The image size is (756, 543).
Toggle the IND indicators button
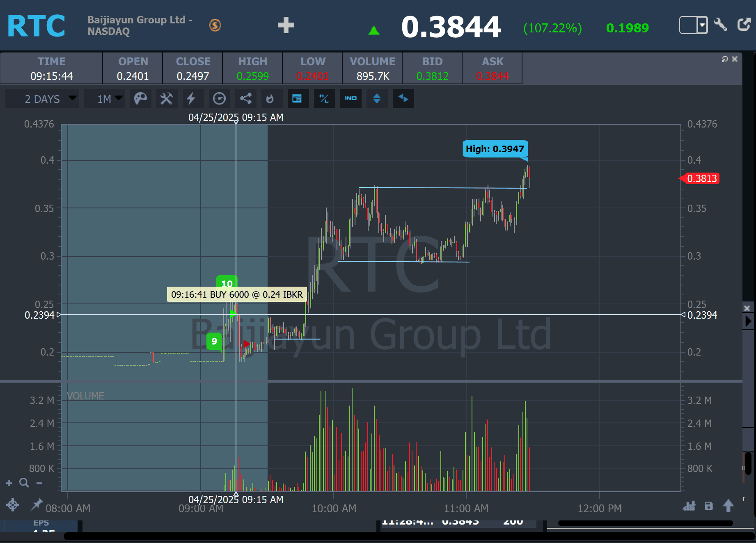point(351,98)
